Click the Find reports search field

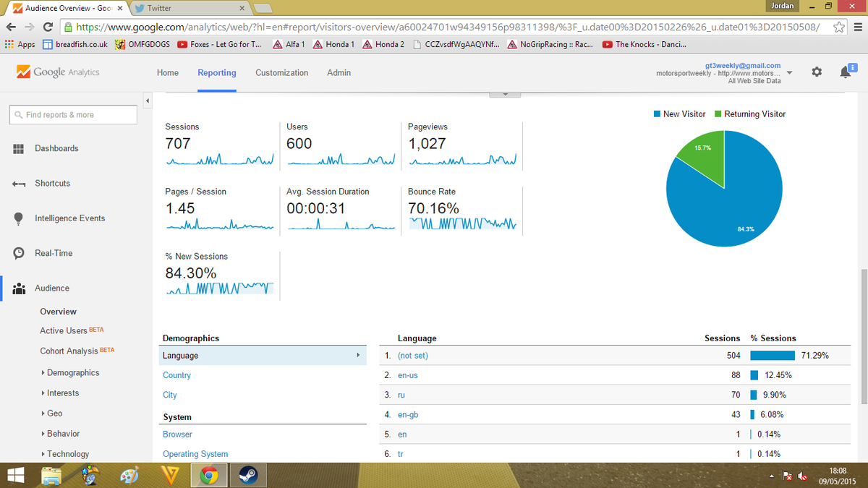(x=73, y=115)
